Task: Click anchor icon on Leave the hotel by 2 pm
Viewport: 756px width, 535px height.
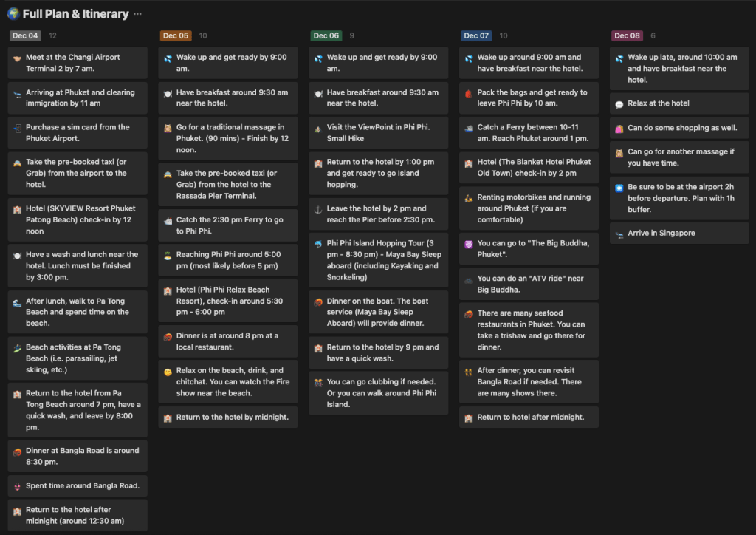Action: tap(318, 210)
